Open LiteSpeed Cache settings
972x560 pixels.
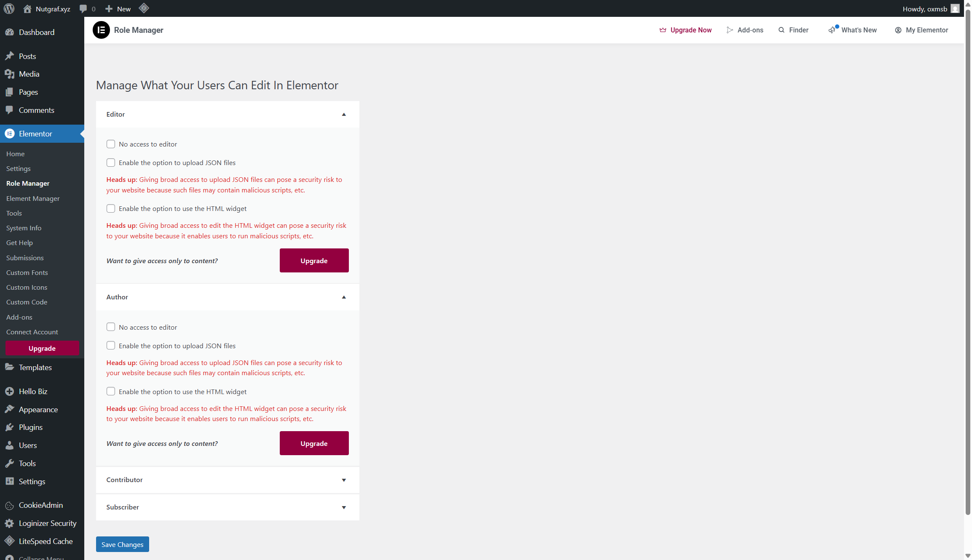click(46, 541)
